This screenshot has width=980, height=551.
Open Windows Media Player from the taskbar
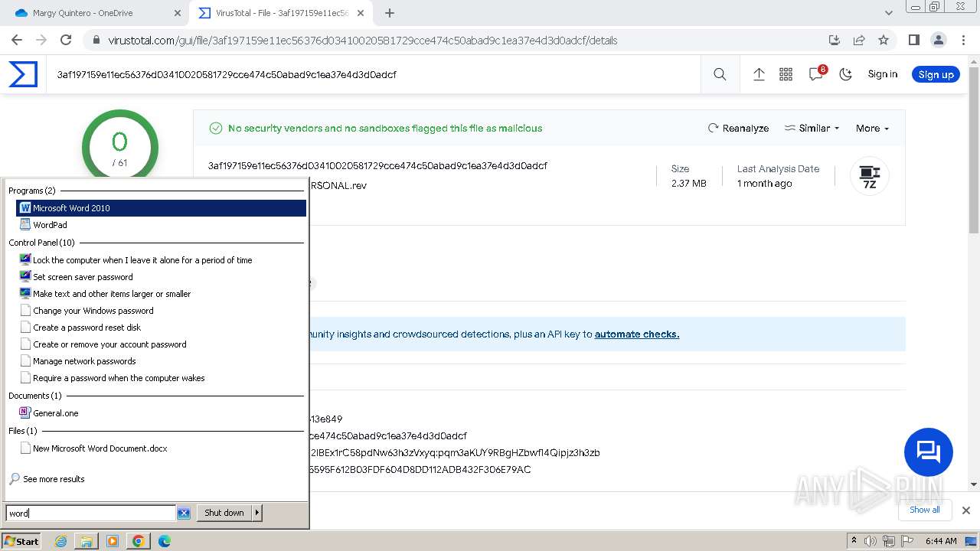(113, 541)
